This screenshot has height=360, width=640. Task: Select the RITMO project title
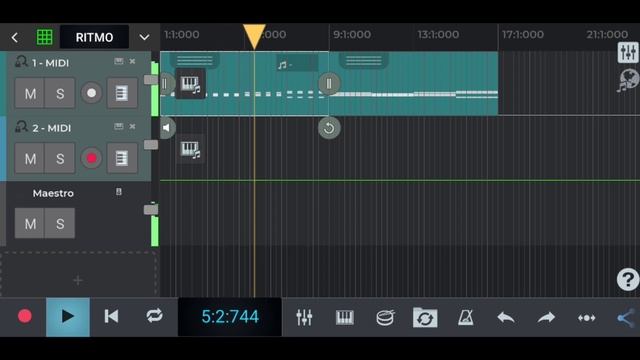(x=94, y=37)
